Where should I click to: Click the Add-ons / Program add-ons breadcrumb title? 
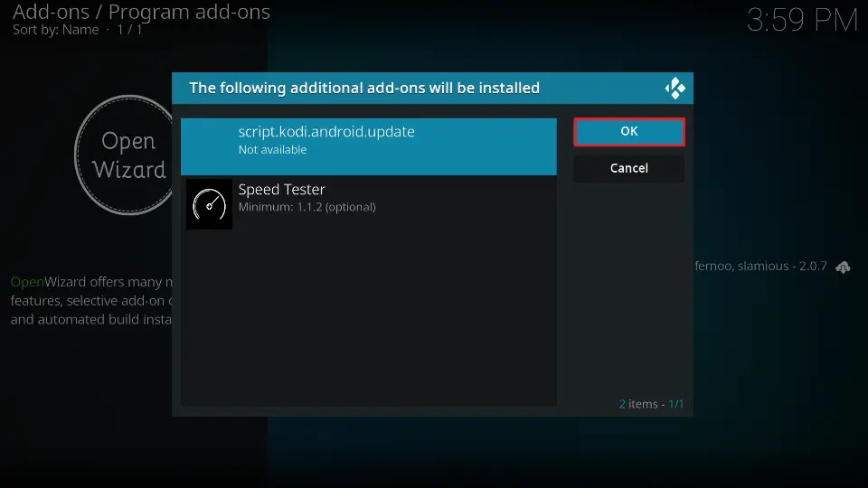point(141,12)
